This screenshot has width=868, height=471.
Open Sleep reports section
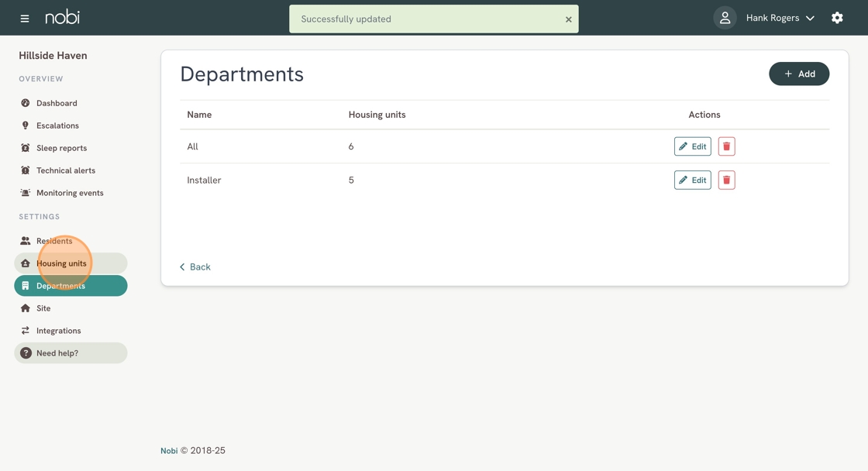tap(61, 148)
